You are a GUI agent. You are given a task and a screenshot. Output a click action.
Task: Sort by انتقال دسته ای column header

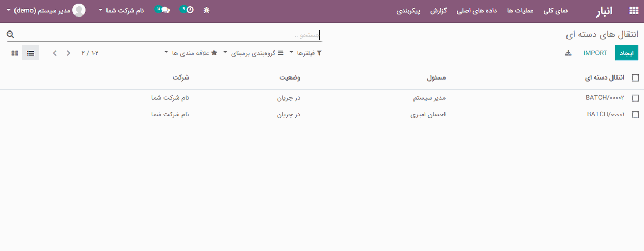(x=605, y=78)
